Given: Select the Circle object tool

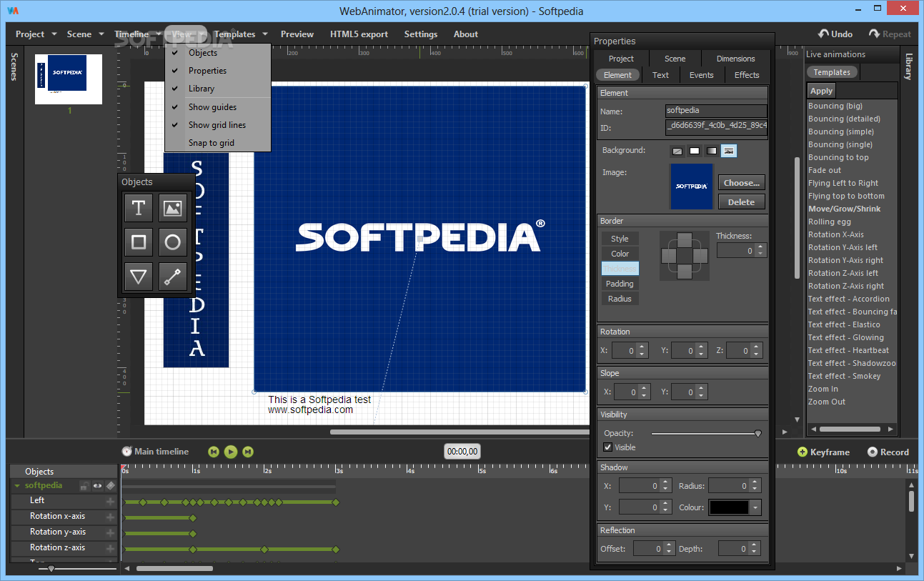Looking at the screenshot, I should coord(173,242).
